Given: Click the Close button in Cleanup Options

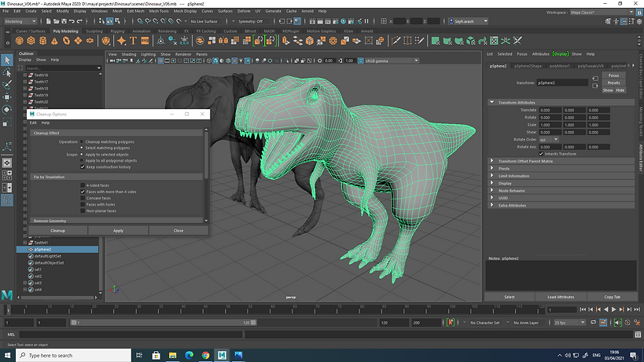Looking at the screenshot, I should pos(178,231).
